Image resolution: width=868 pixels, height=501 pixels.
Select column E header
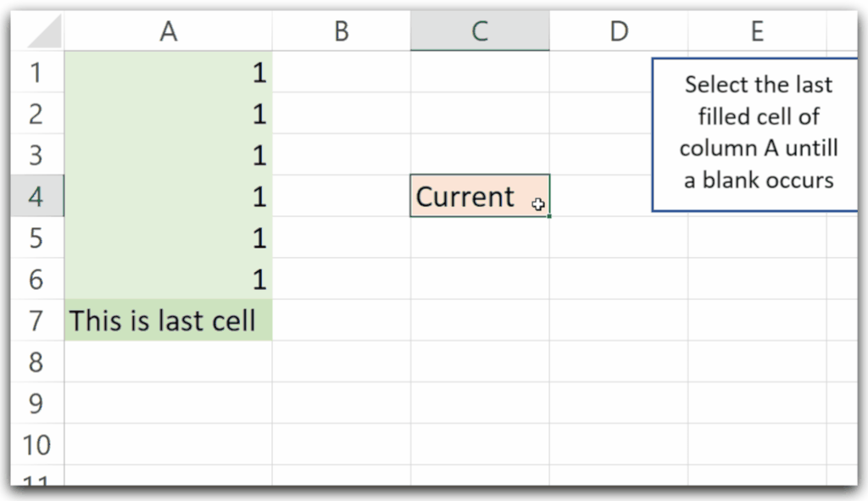pos(757,31)
